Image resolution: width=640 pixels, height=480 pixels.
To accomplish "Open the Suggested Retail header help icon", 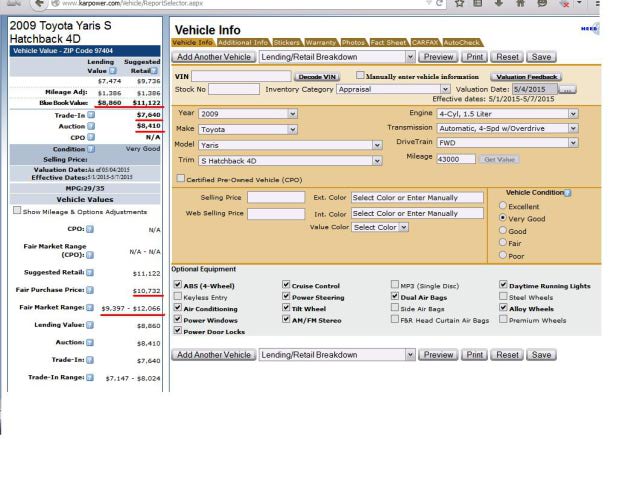I will point(154,71).
